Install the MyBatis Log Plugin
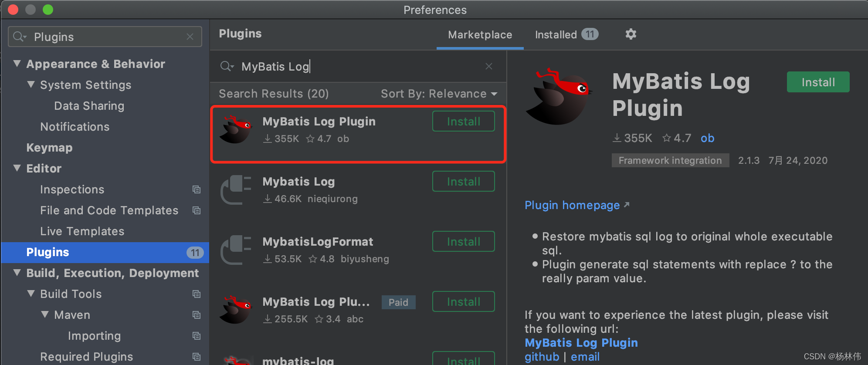 click(x=817, y=82)
